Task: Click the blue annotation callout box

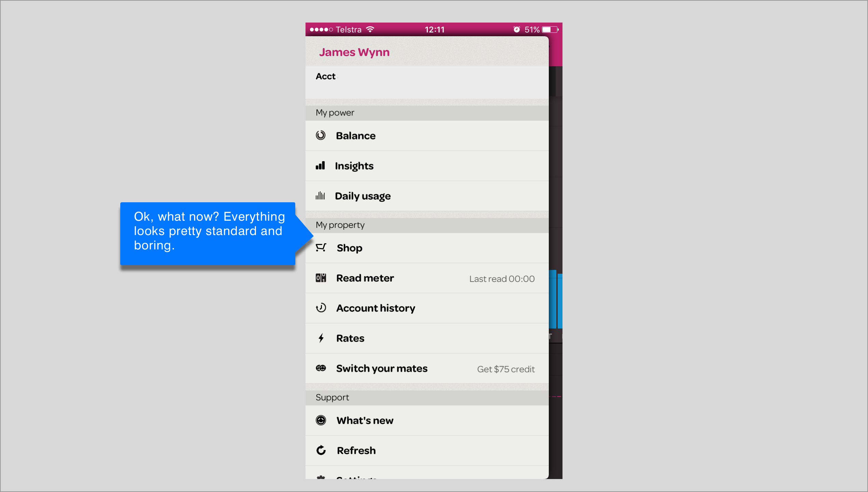Action: pos(208,233)
